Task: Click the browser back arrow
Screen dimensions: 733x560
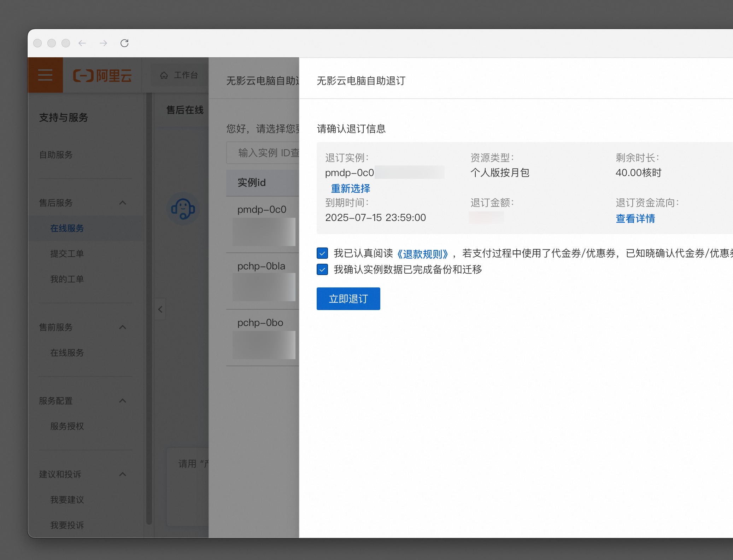Action: tap(82, 43)
